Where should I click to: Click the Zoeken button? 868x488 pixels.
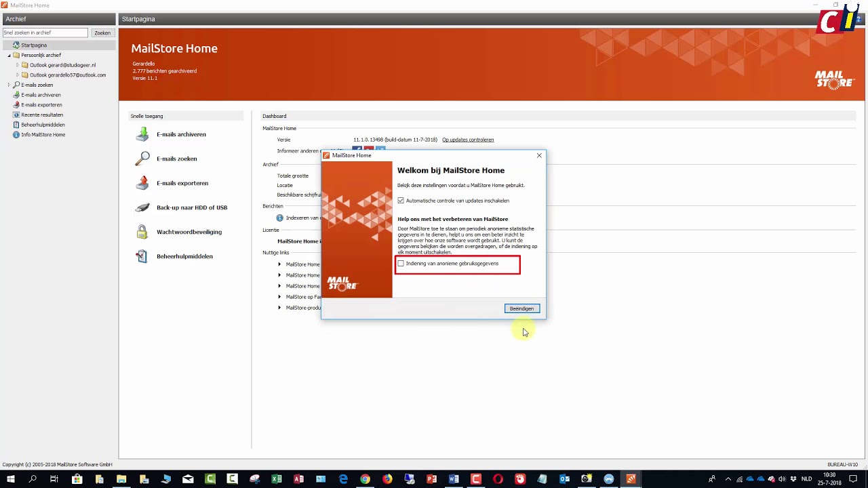tap(102, 33)
